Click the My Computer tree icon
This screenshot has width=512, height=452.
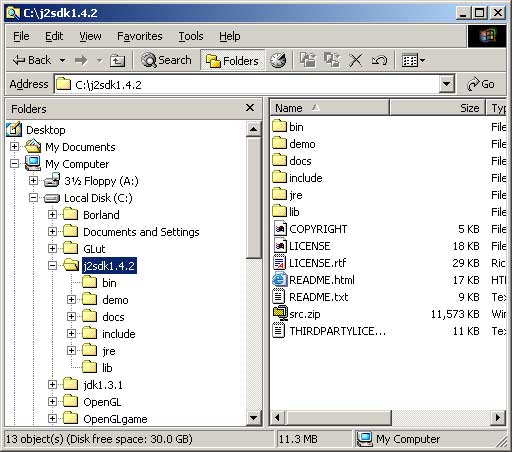(33, 163)
